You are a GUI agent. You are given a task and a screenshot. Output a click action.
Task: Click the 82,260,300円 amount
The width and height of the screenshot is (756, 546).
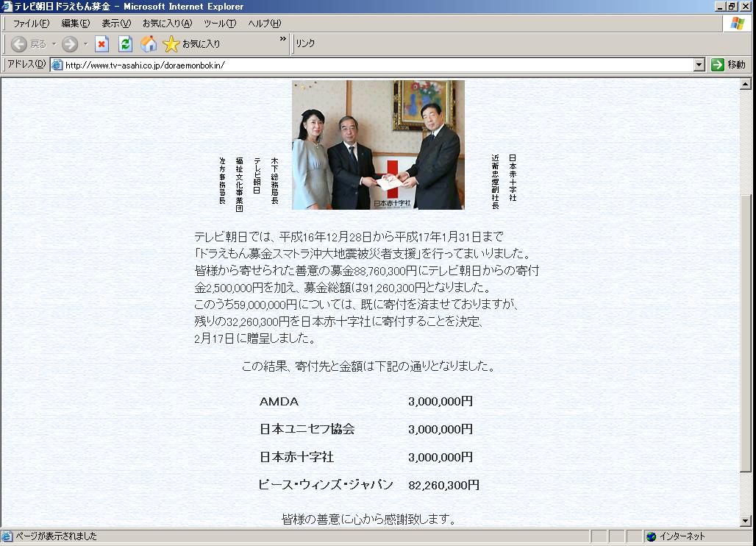pyautogui.click(x=443, y=485)
